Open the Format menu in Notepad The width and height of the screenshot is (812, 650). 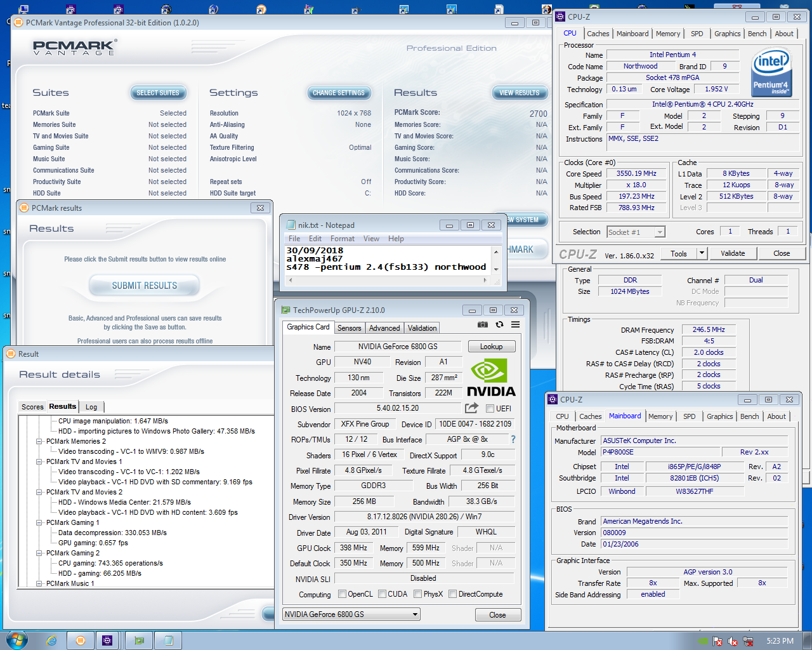click(x=343, y=239)
